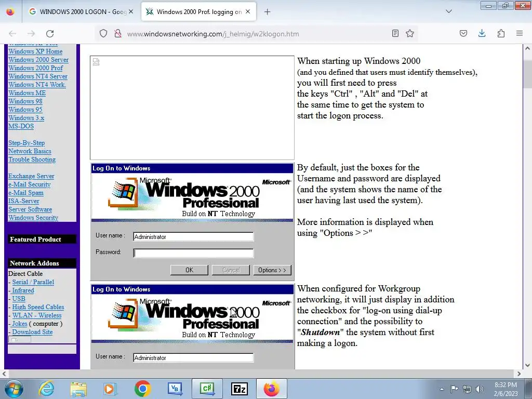This screenshot has width=532, height=399.
Task: Click the volume speaker tray icon
Action: click(x=480, y=389)
